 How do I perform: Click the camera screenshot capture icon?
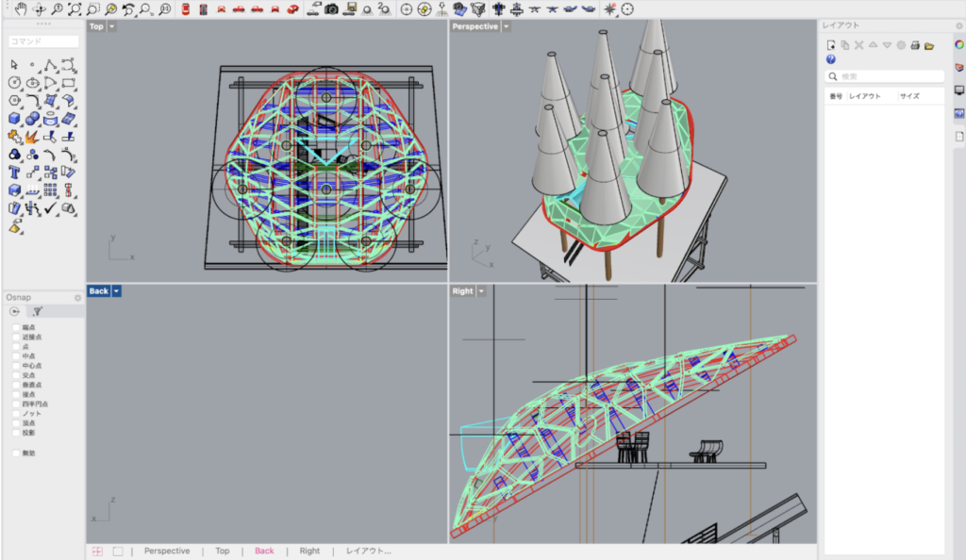tap(331, 9)
